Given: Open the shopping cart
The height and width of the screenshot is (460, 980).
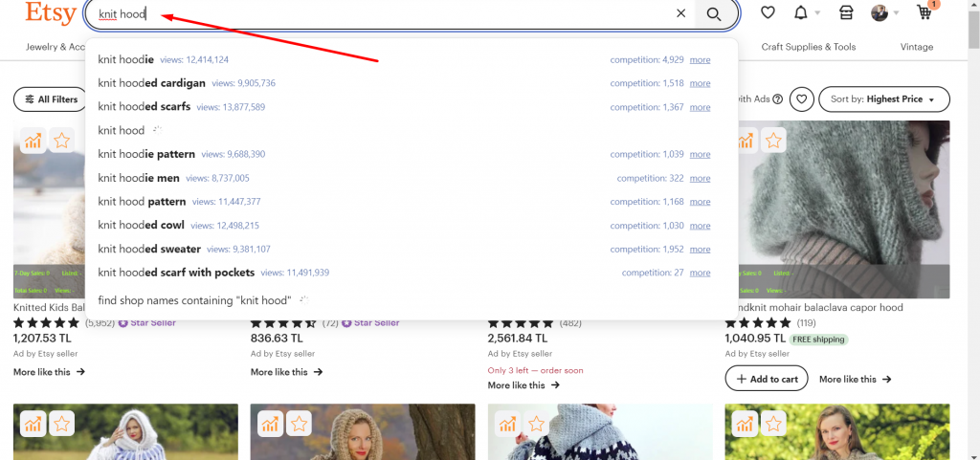Looking at the screenshot, I should 925,12.
